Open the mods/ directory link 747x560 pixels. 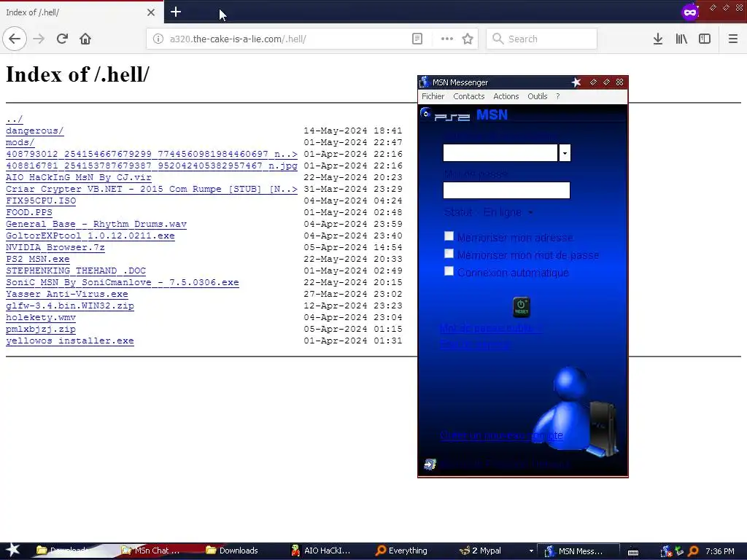(20, 142)
